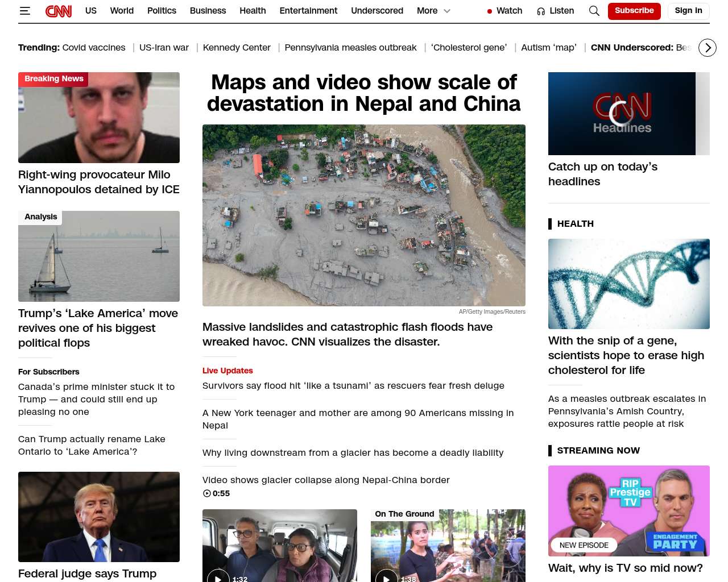Open the search magnifier icon
The image size is (728, 582).
pos(594,11)
